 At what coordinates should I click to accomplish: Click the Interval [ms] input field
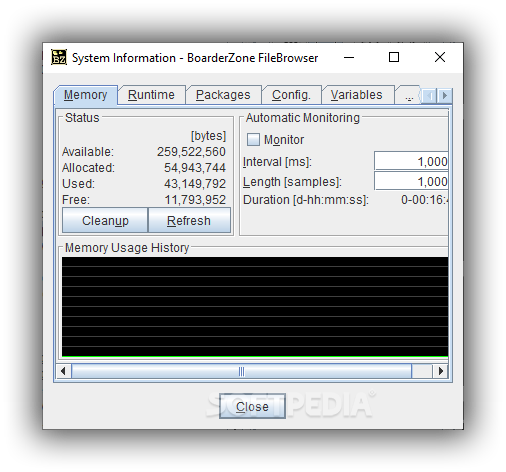click(411, 161)
